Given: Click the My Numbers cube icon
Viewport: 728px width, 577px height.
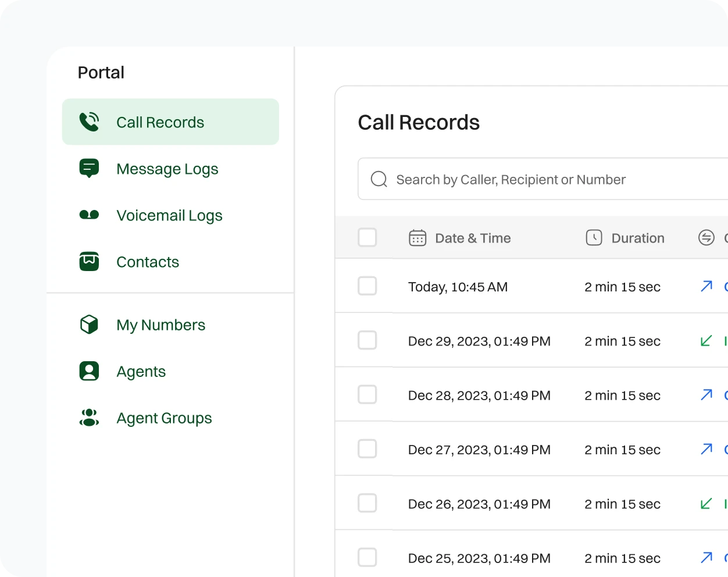Looking at the screenshot, I should [x=88, y=325].
